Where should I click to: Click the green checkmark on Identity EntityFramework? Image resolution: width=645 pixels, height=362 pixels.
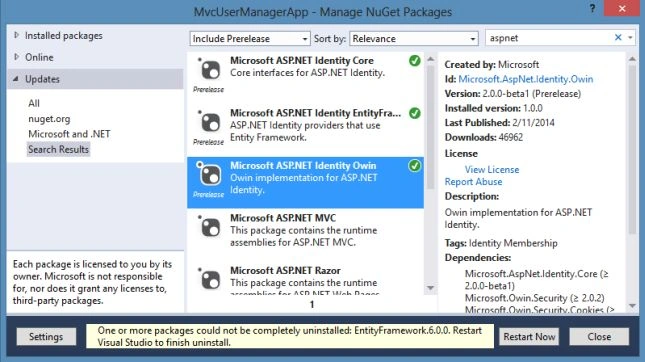(x=415, y=113)
